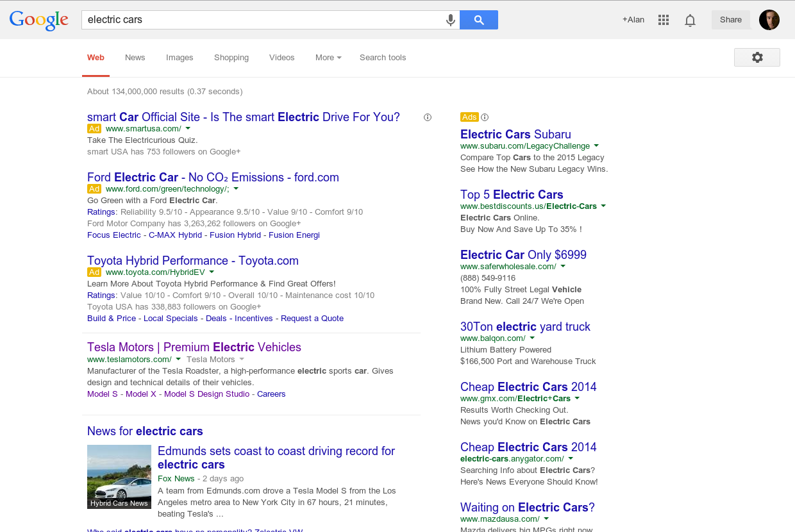The width and height of the screenshot is (795, 532).
Task: Open the Build & Price sitelink
Action: [x=112, y=319]
